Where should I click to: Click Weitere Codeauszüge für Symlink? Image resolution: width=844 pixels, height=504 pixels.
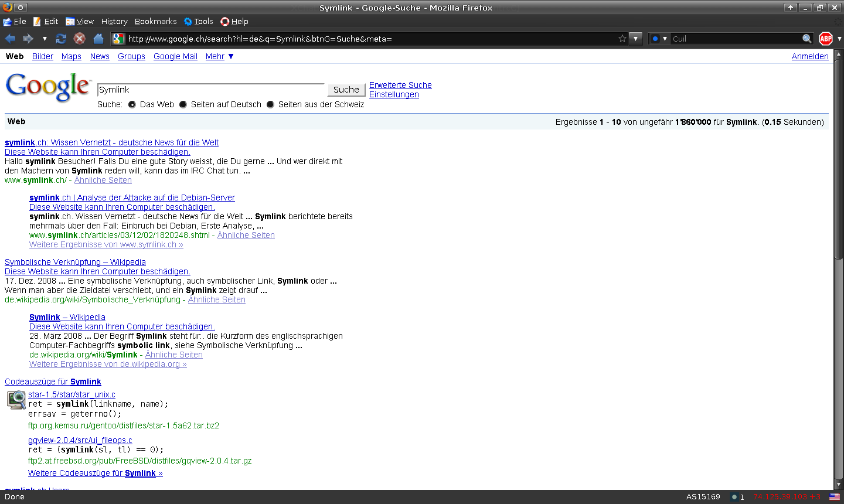coord(96,473)
